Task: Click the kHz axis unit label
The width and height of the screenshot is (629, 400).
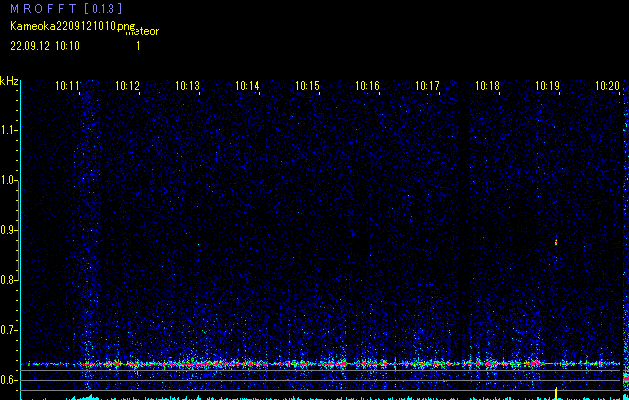Action: coord(9,81)
